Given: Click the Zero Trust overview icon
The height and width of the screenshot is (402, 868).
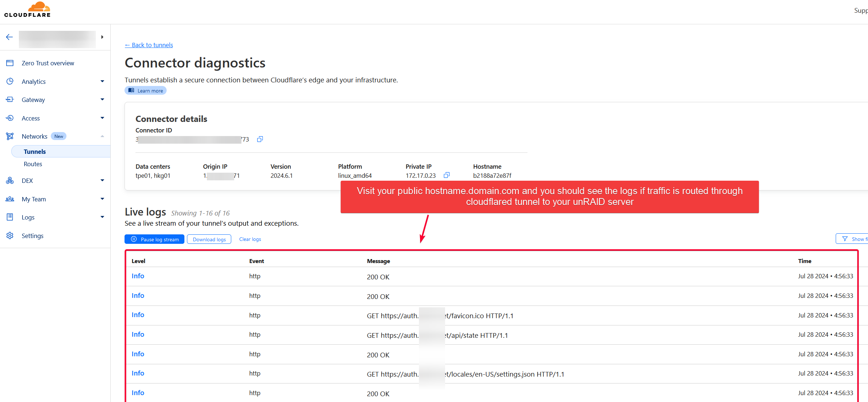Looking at the screenshot, I should [x=10, y=63].
